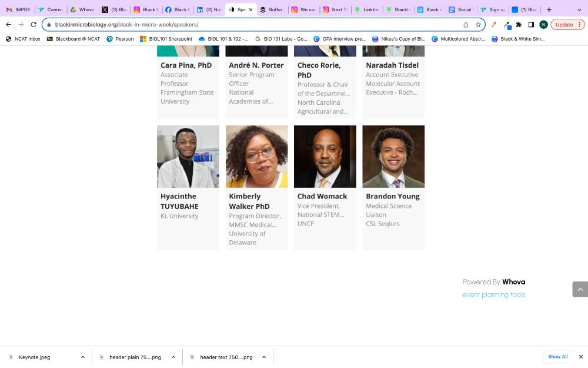Open the NCAT inbox bookmark

(24, 39)
